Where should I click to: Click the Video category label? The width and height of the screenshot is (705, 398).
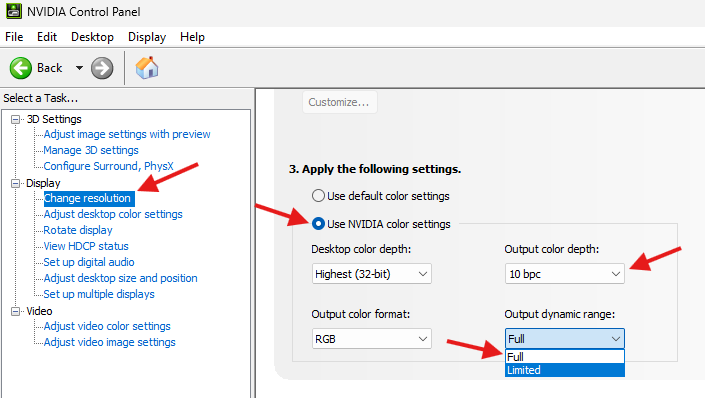(39, 311)
